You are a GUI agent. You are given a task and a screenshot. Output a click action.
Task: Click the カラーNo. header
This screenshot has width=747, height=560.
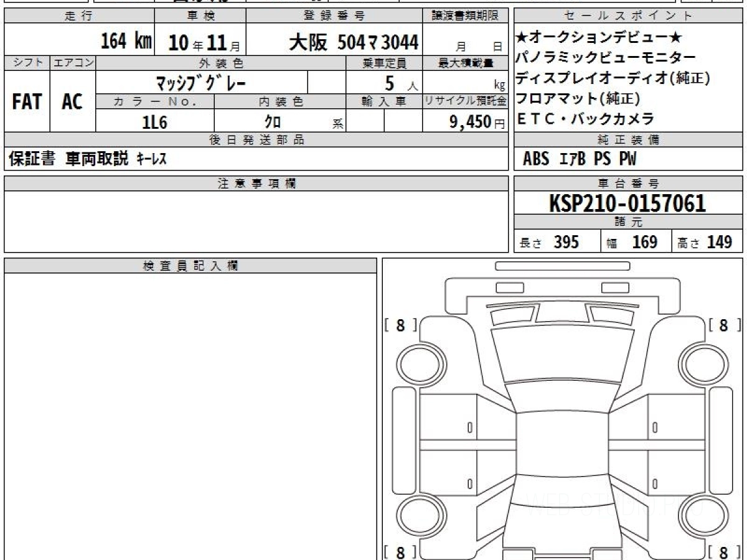(155, 101)
